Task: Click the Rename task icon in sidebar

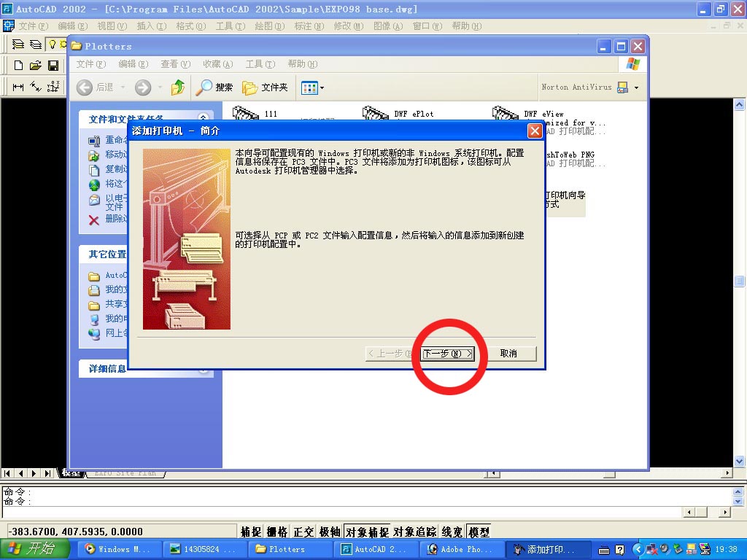Action: point(94,141)
